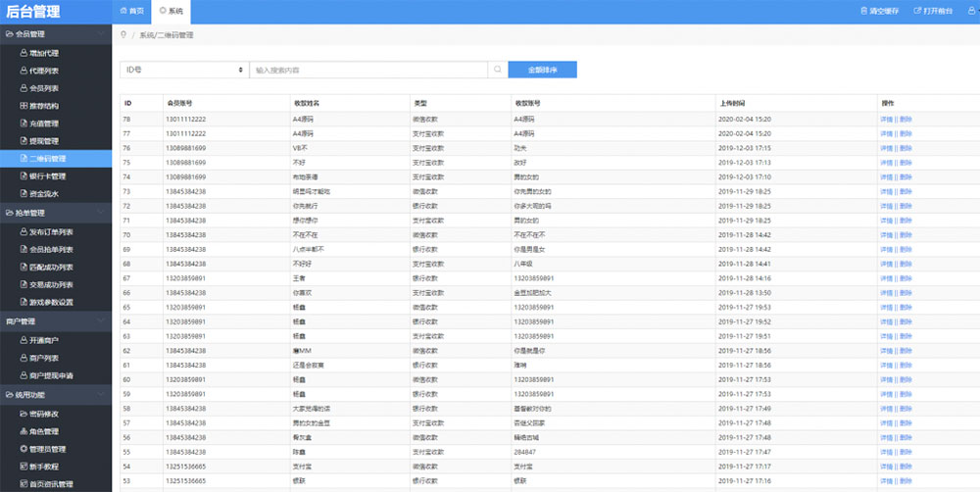Collapse the 商户管理 sidebar group
This screenshot has width=980, height=492.
coord(56,321)
